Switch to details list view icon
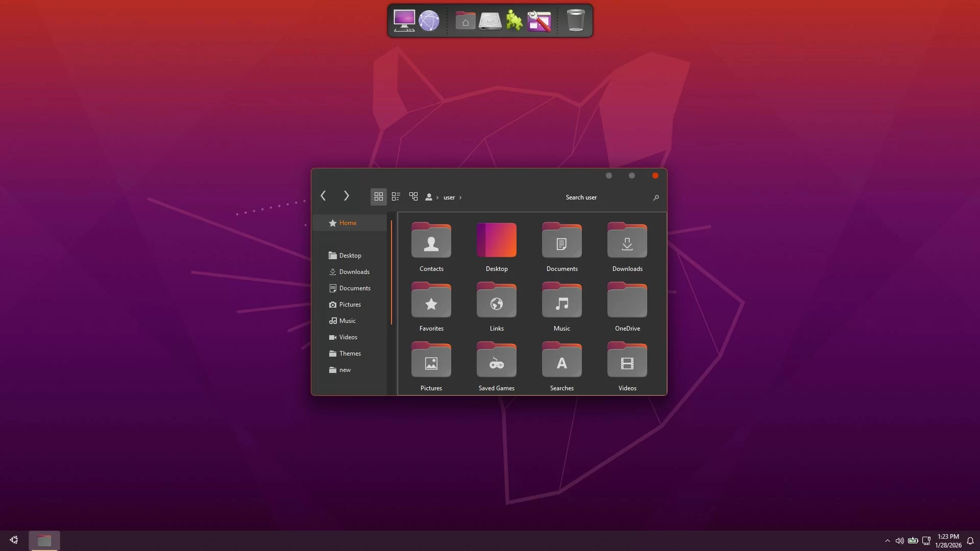The width and height of the screenshot is (980, 551). pos(396,196)
